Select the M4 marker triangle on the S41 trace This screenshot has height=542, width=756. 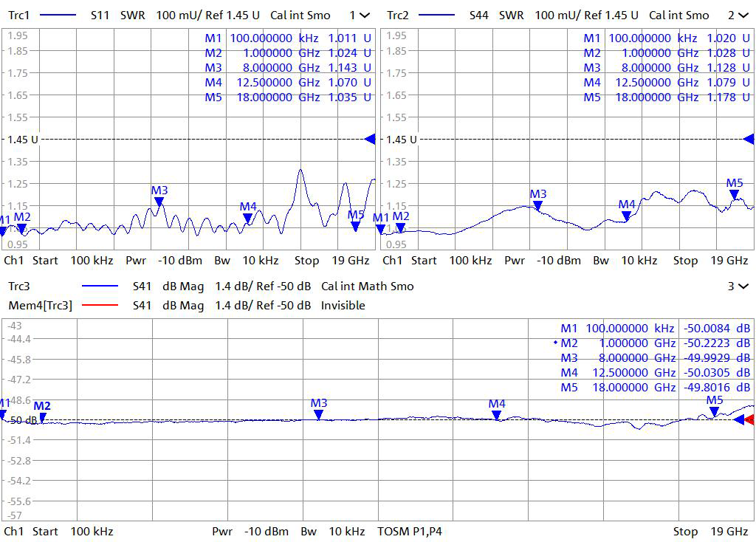(497, 415)
